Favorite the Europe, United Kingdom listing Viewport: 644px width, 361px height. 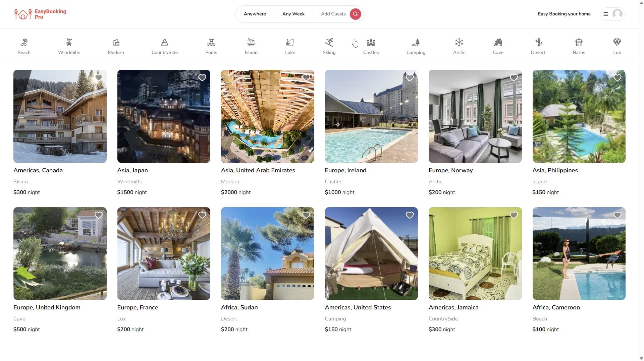[x=98, y=215]
